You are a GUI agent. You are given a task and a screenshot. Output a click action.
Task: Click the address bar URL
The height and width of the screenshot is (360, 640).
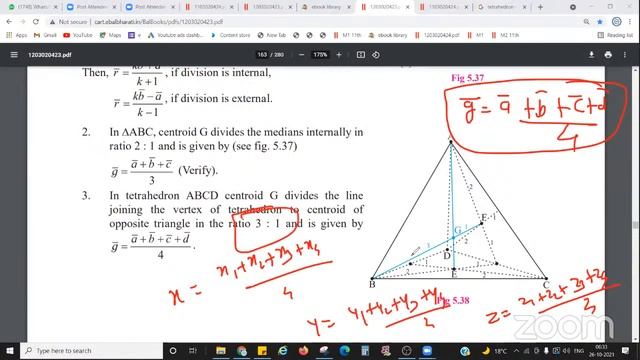[x=159, y=22]
